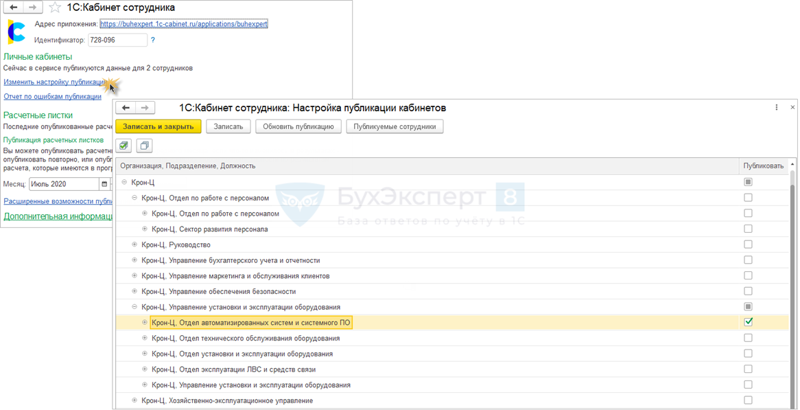
Task: Expand Крон-Ц, Сектор развития персонала node
Action: pyautogui.click(x=145, y=229)
